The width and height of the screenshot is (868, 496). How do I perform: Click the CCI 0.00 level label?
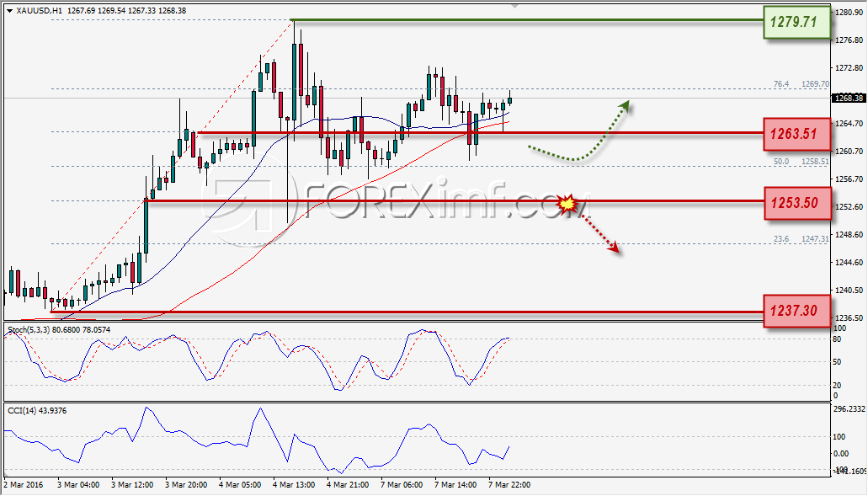coord(841,453)
